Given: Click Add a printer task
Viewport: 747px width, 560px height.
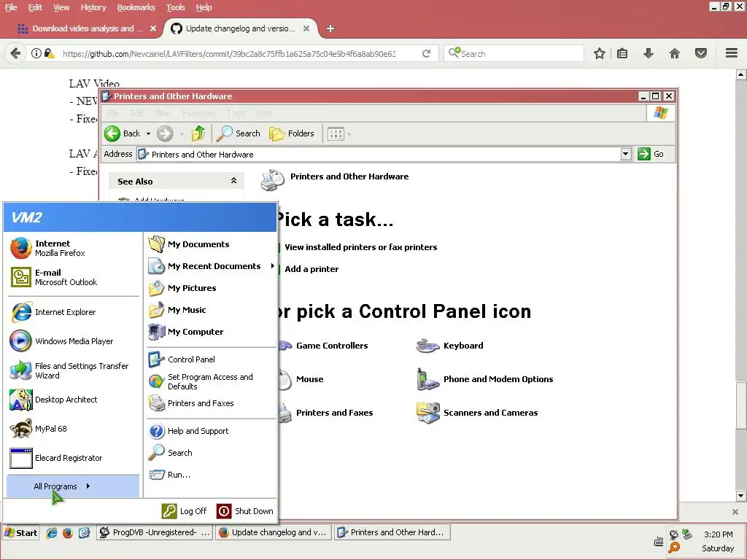Looking at the screenshot, I should point(311,269).
